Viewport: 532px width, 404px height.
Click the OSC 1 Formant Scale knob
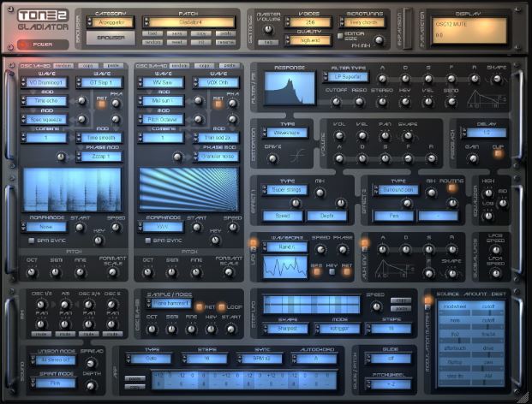(112, 272)
